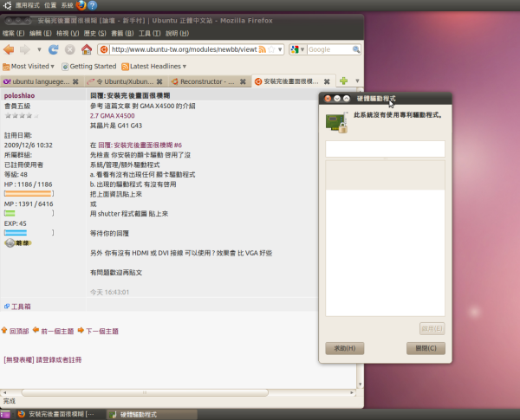Image resolution: width=520 pixels, height=420 pixels.
Task: Click the horizontal scrollbar of the page
Action: click(145, 392)
